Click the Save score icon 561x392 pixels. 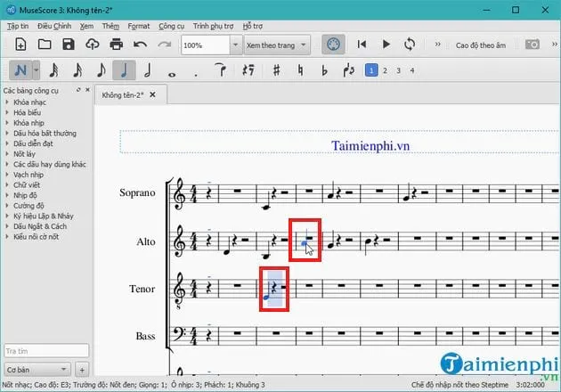pyautogui.click(x=69, y=44)
